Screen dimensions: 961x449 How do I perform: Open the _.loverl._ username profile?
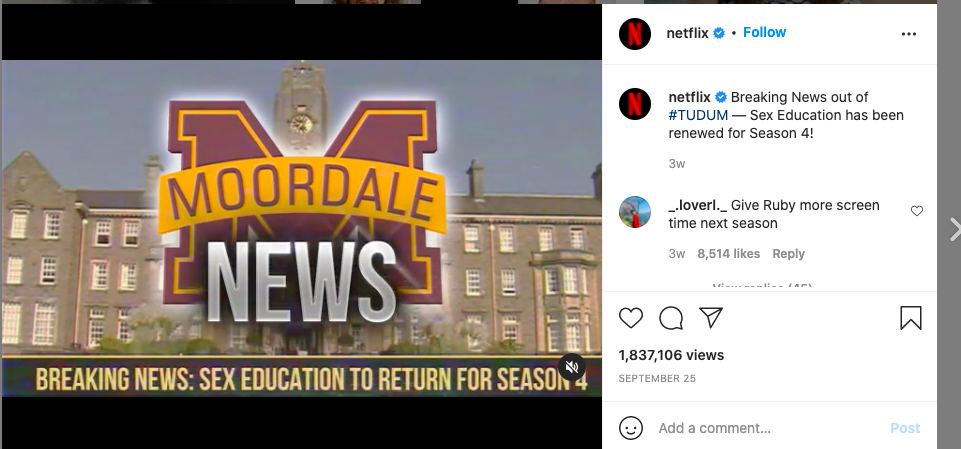tap(697, 206)
